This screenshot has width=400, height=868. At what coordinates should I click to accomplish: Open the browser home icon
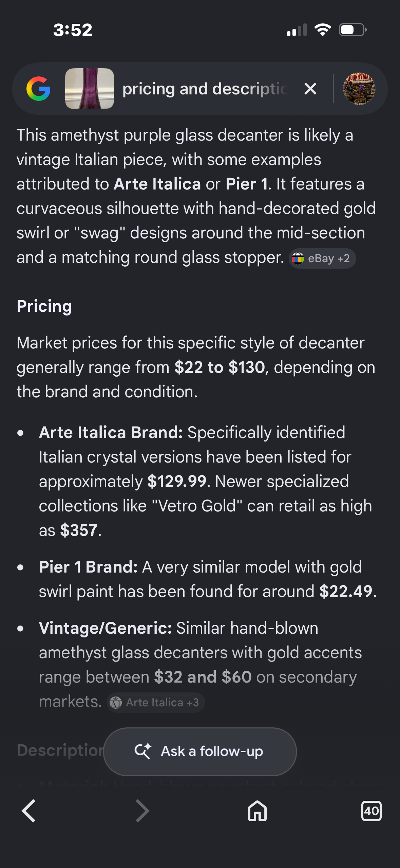257,811
